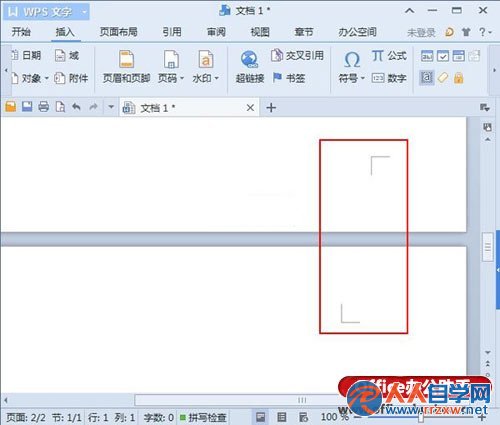Open the Header and Footer tool
Viewport: 500px width, 425px height.
coord(126,66)
